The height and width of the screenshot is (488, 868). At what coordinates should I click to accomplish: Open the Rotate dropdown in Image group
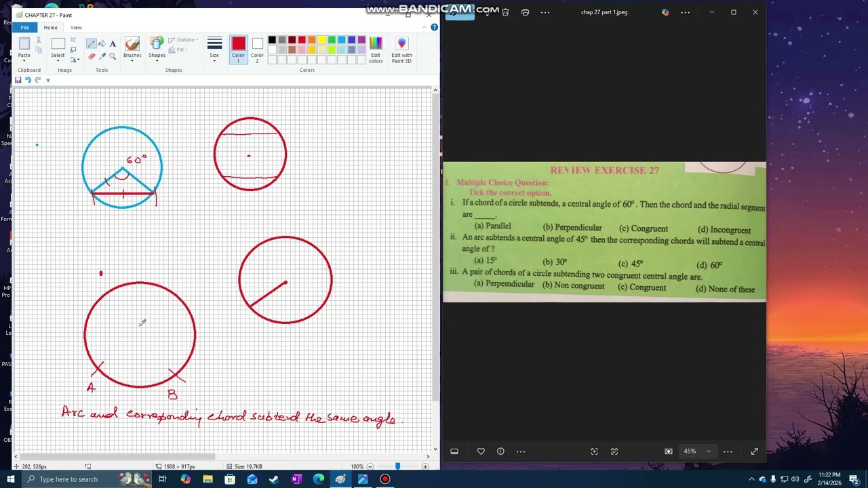click(75, 60)
